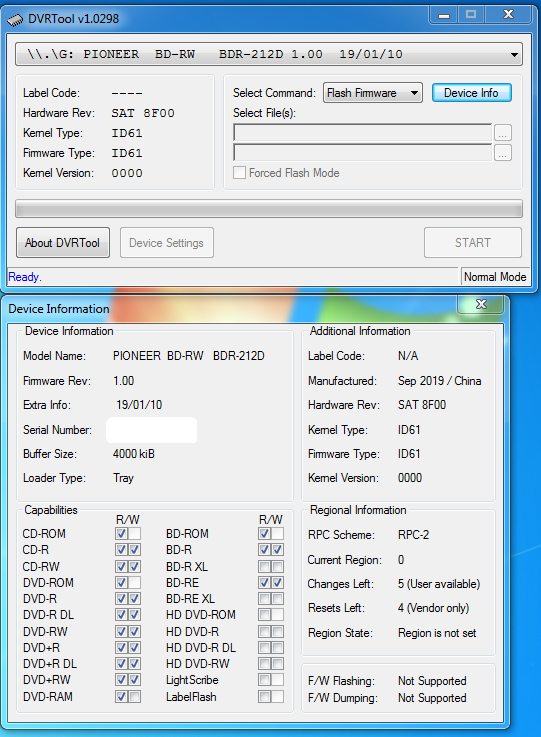Toggle the DVD-R DL write checkbox
This screenshot has height=737, width=541.
(x=134, y=615)
